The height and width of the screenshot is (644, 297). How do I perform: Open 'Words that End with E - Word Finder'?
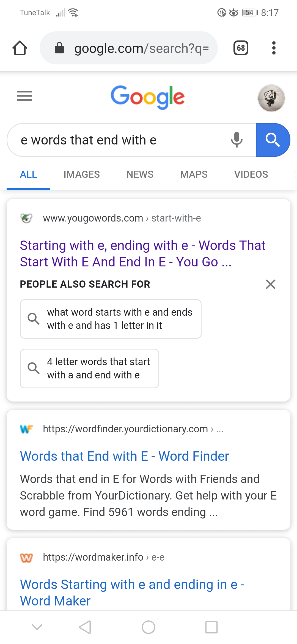(x=124, y=456)
